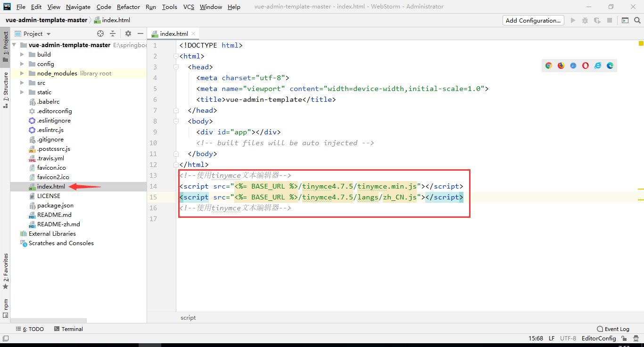Click 'script' breadcrumb below editor
Image resolution: width=644 pixels, height=347 pixels.
pyautogui.click(x=188, y=318)
